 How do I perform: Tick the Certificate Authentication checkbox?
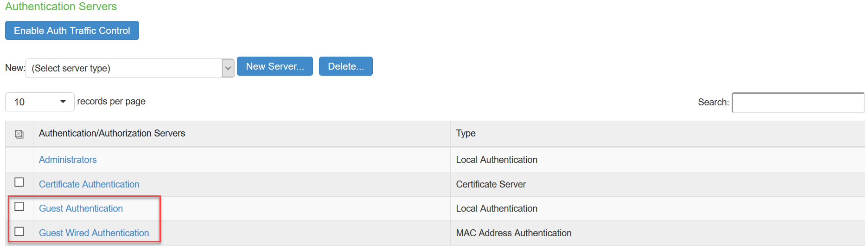click(19, 182)
